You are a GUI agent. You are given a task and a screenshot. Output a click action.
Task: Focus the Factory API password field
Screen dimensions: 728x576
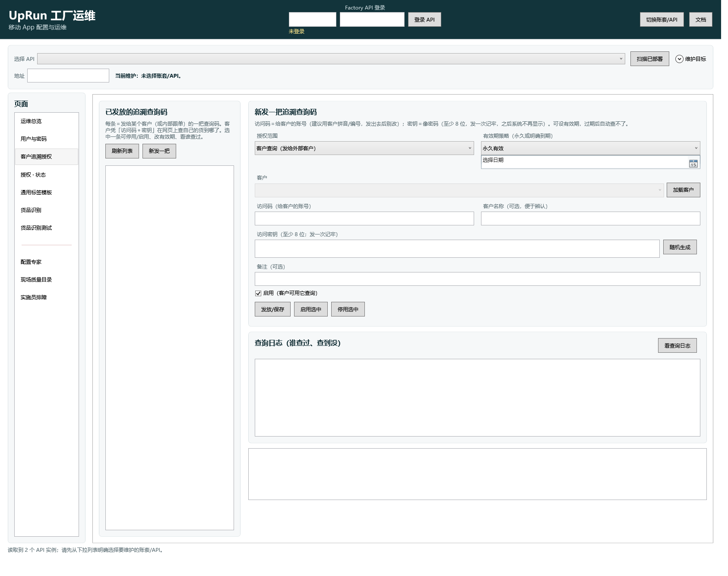(x=372, y=19)
